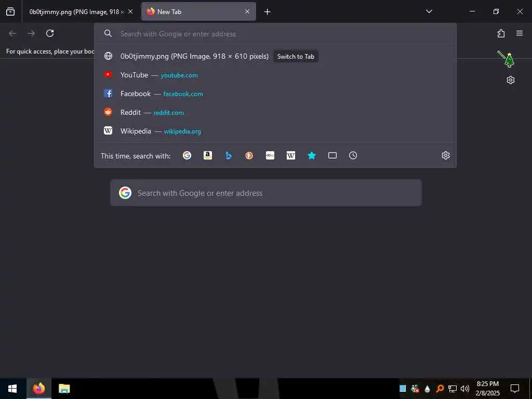Close the 0b0tjimmy.png tab

(x=130, y=12)
